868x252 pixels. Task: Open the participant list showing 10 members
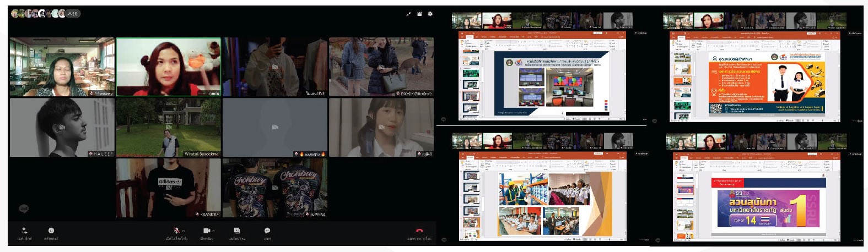[x=73, y=14]
